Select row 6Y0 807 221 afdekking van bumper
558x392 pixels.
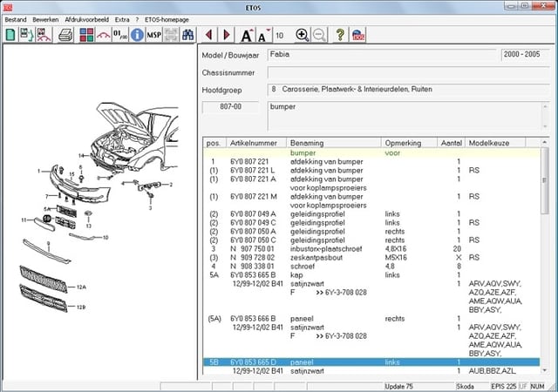pyautogui.click(x=371, y=161)
